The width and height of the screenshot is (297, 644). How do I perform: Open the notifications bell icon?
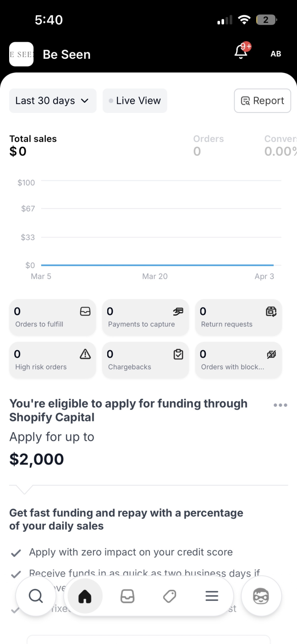tap(242, 53)
